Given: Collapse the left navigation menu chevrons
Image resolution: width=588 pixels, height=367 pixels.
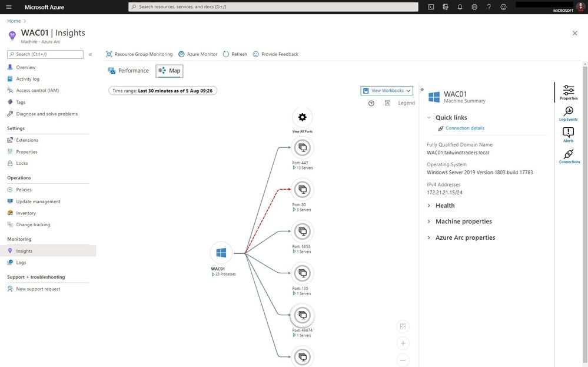Looking at the screenshot, I should (91, 54).
